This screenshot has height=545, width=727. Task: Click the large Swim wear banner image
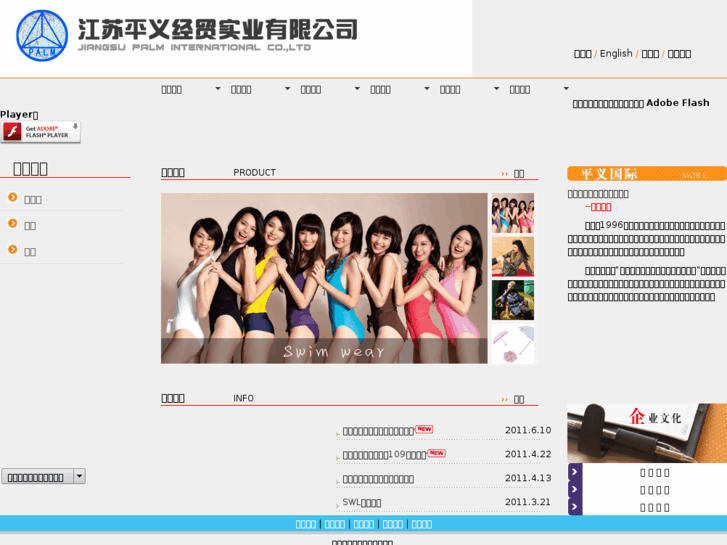click(x=324, y=278)
